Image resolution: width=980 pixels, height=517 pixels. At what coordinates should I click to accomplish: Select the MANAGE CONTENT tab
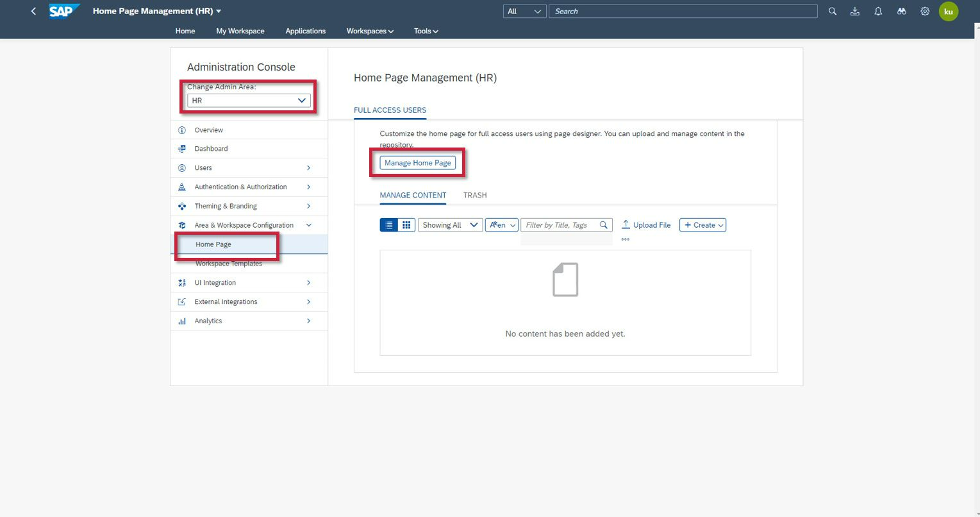[x=413, y=196]
